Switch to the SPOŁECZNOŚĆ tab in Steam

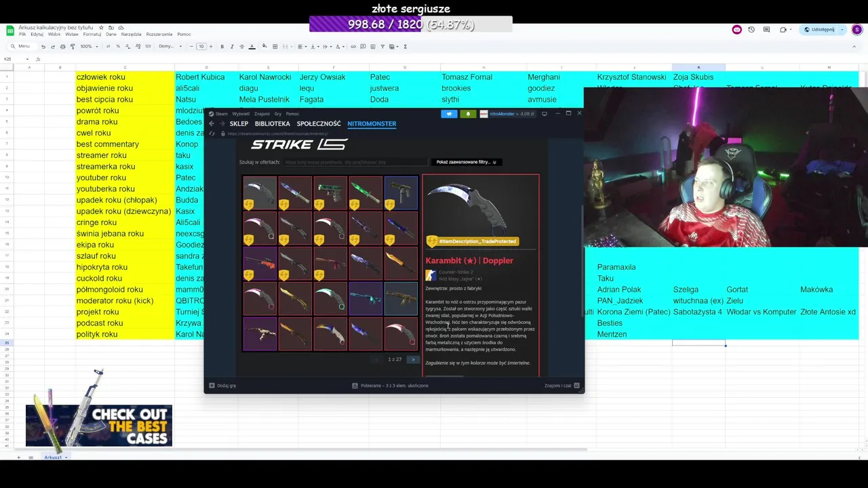[319, 123]
